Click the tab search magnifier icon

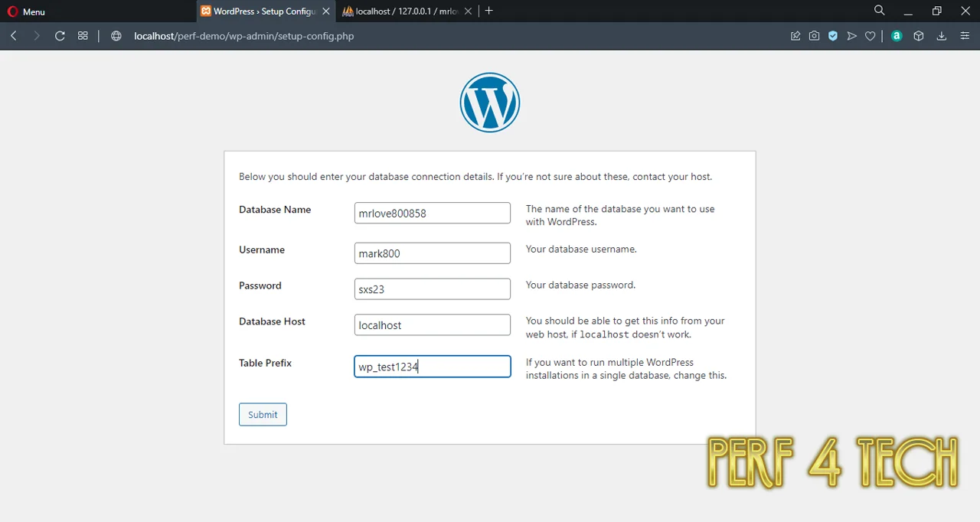point(879,11)
